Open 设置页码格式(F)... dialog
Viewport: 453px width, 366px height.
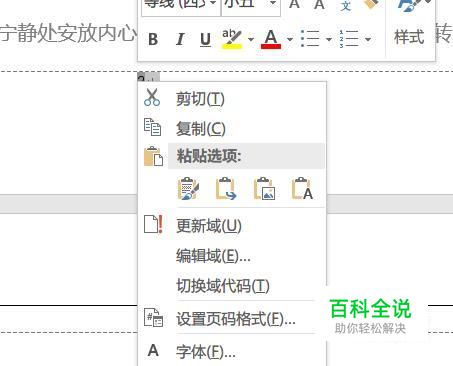pos(236,319)
